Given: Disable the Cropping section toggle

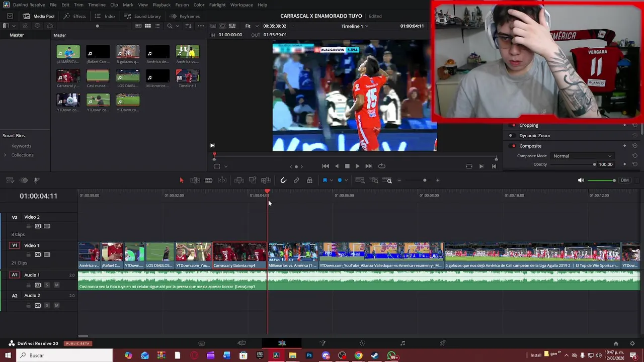Looking at the screenshot, I should pyautogui.click(x=513, y=125).
